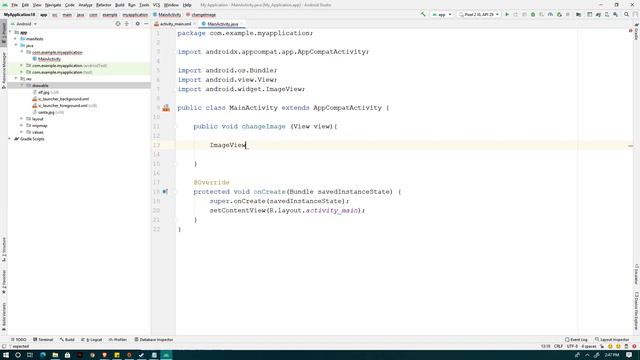Screen dimensions: 640x360
Task: Expand the mipmap folder
Action: [22, 125]
